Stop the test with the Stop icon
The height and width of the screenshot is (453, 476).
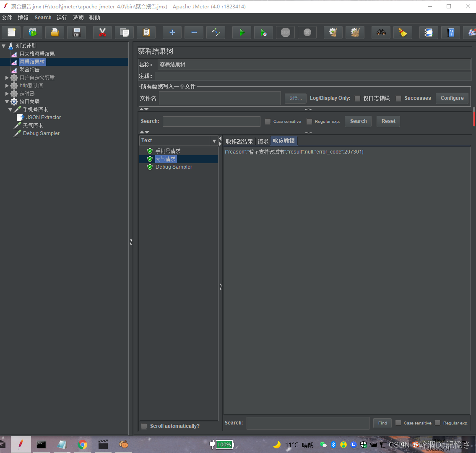pyautogui.click(x=285, y=32)
